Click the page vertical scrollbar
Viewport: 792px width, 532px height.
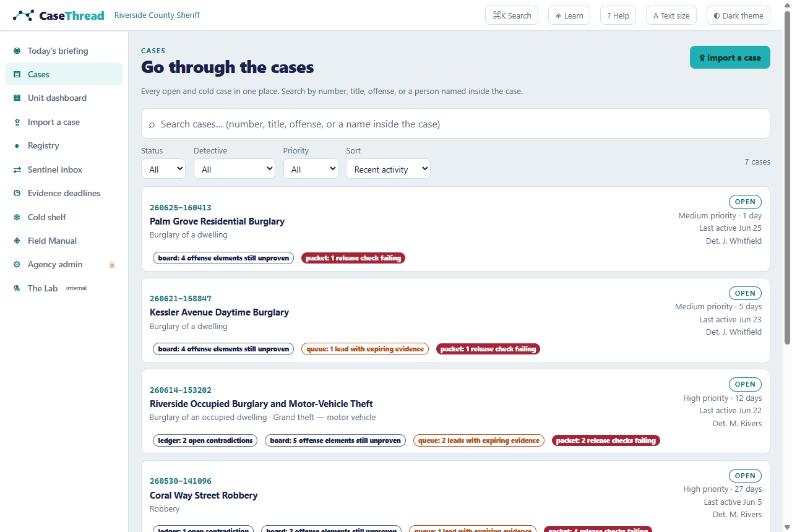787,176
